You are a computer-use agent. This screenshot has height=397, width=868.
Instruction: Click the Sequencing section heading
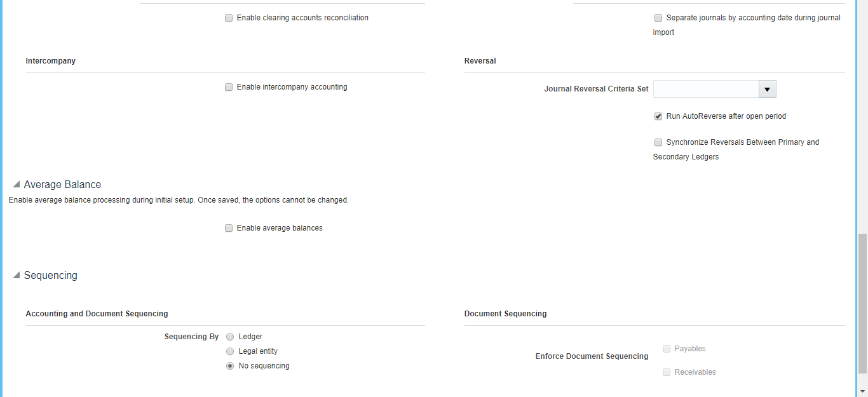51,276
